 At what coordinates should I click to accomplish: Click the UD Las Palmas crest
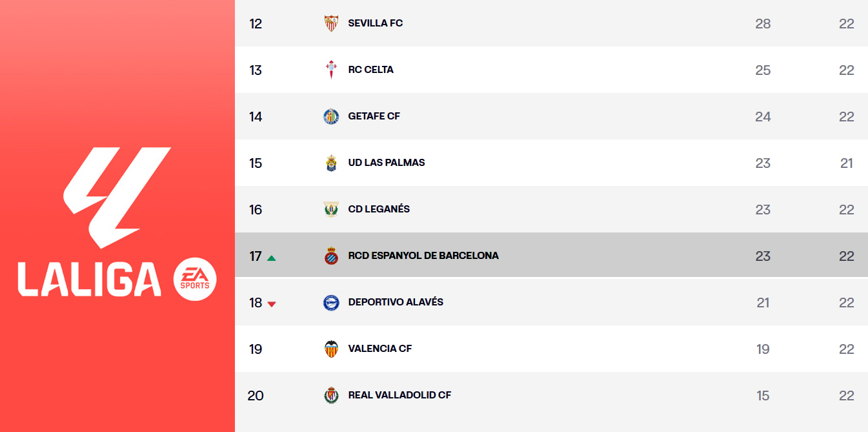pos(331,163)
